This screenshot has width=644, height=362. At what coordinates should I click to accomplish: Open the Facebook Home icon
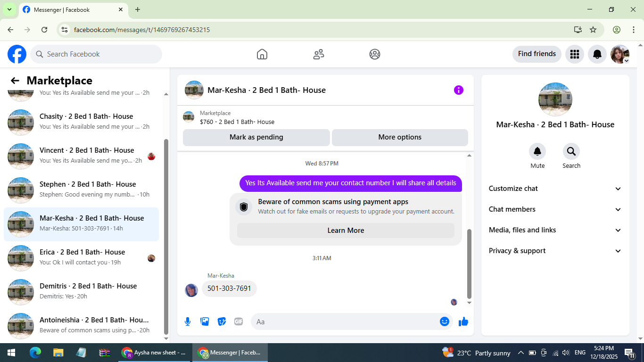click(x=262, y=54)
